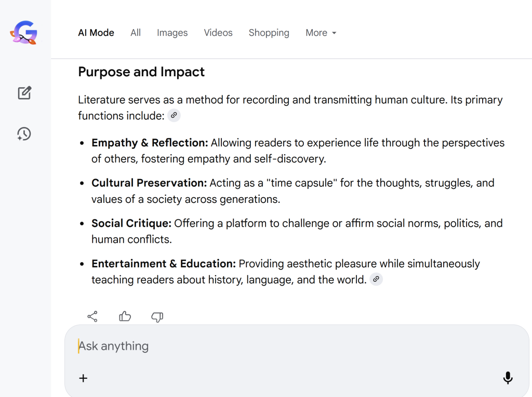Give the response a thumbs up
532x397 pixels.
125,316
